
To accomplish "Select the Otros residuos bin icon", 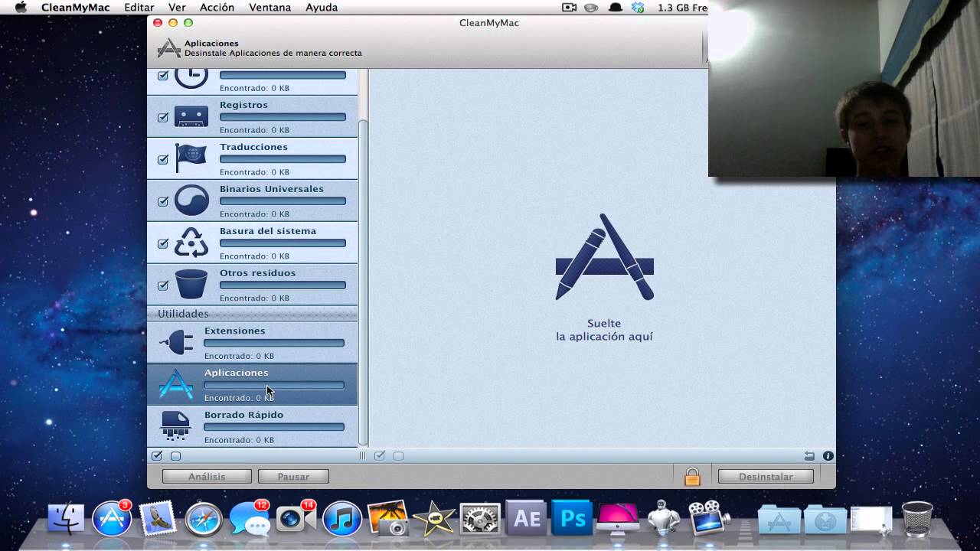I will point(191,284).
